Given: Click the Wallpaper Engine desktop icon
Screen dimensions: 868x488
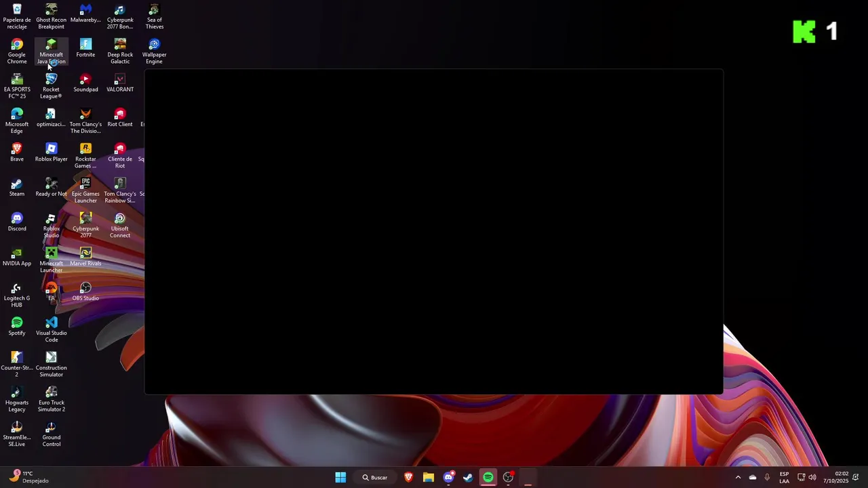Looking at the screenshot, I should [154, 52].
